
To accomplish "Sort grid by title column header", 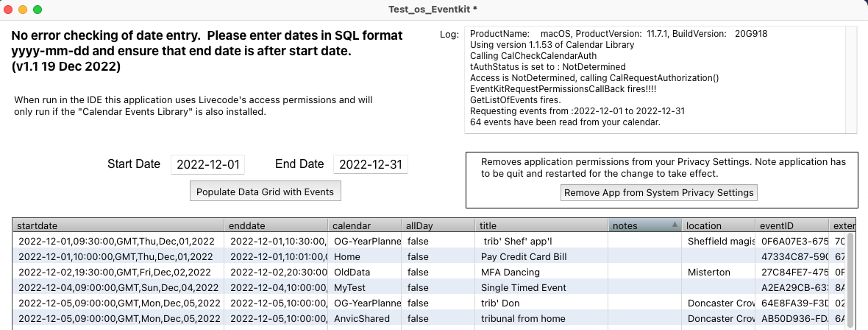I will [x=541, y=225].
